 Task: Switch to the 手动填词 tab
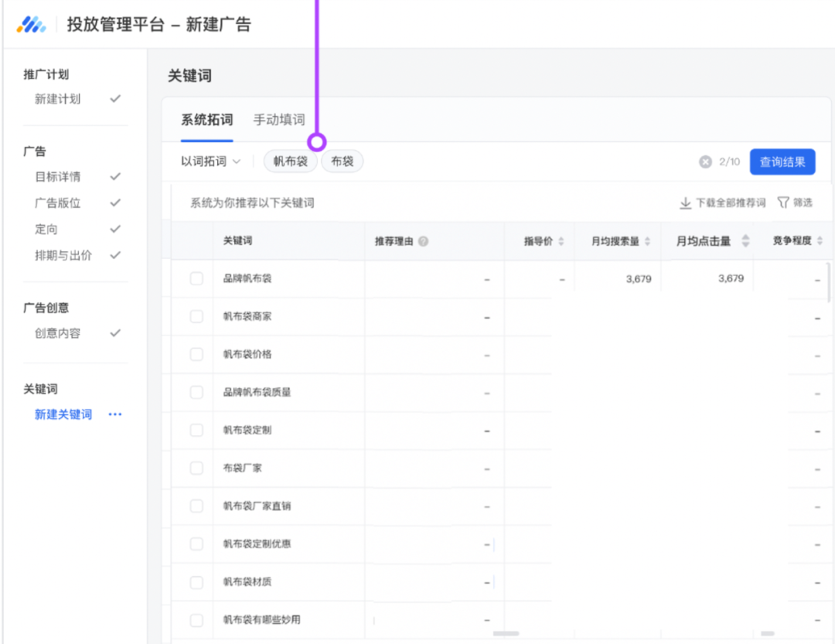[x=279, y=120]
